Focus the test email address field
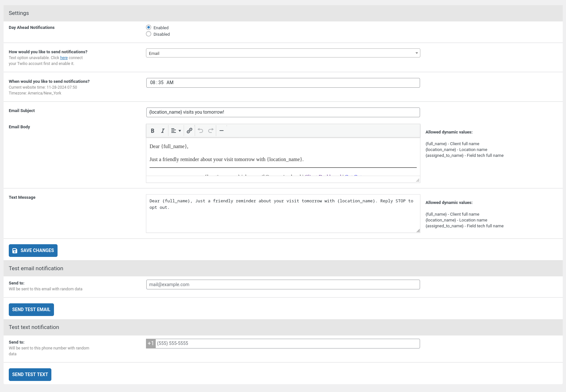 [x=283, y=285]
